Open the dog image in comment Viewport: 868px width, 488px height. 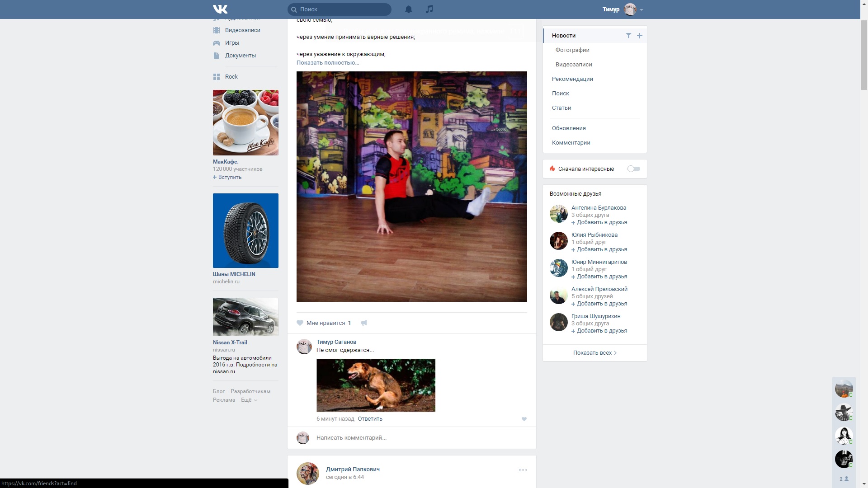pyautogui.click(x=376, y=385)
